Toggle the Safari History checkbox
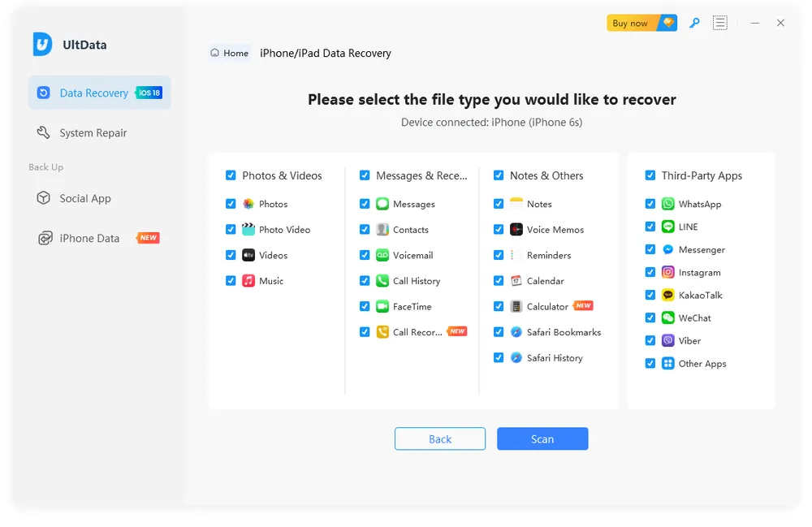812x527 pixels. pos(499,358)
